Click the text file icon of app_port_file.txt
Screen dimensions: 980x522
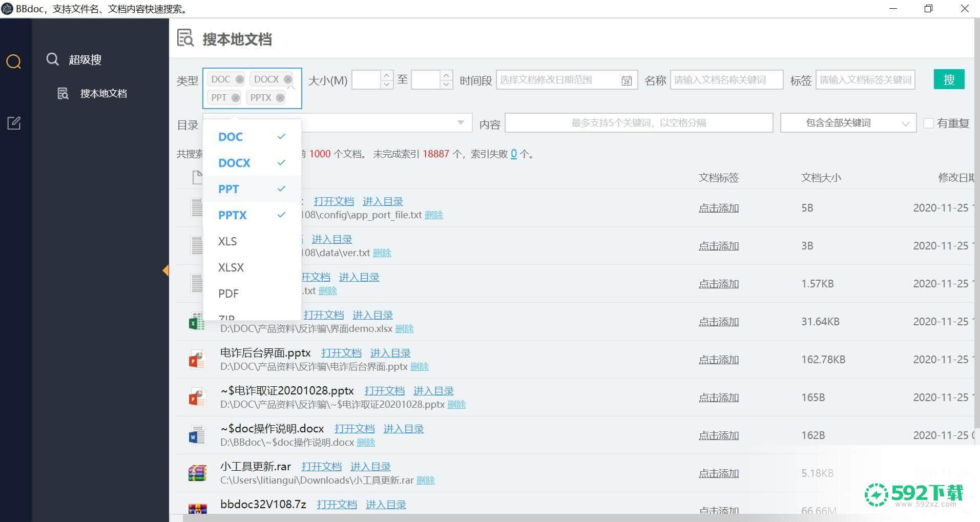click(197, 208)
